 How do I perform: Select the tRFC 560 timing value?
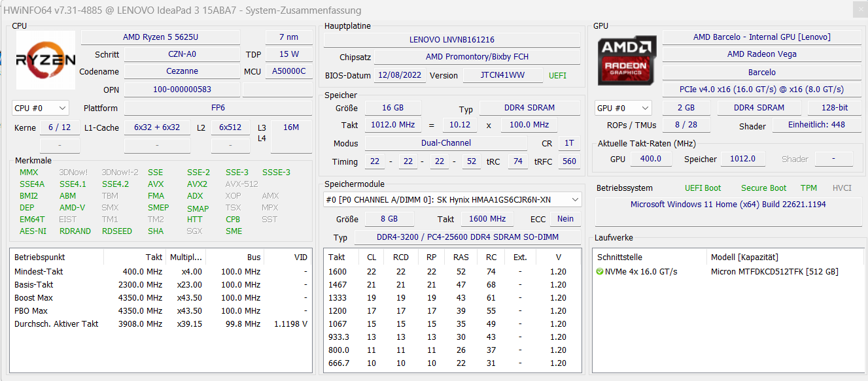coord(569,161)
